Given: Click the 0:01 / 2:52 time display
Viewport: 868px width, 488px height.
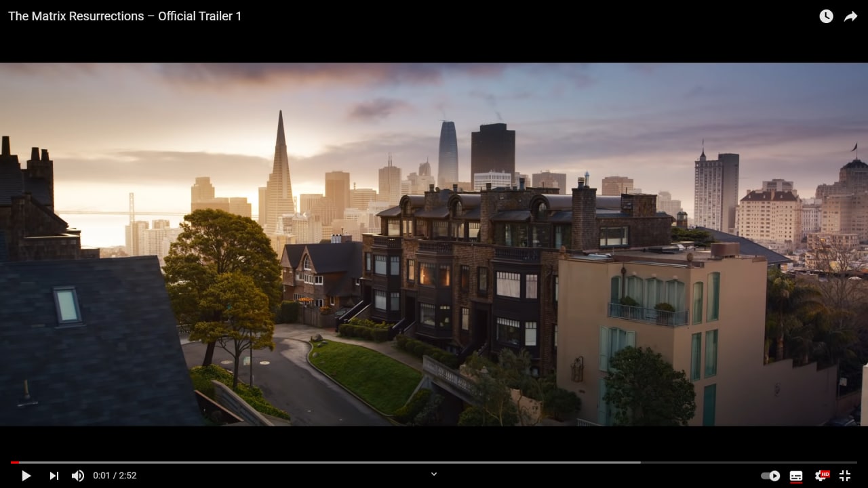Looking at the screenshot, I should pos(115,476).
